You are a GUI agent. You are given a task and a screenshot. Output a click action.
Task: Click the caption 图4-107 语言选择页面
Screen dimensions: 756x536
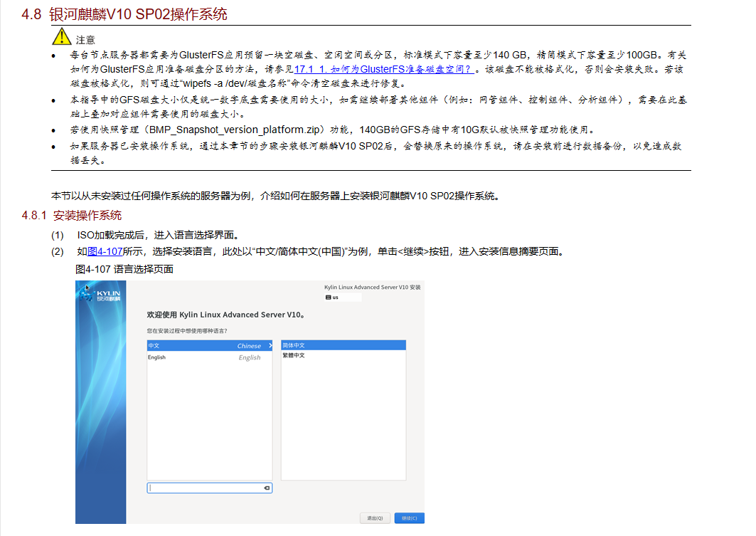[x=124, y=269]
